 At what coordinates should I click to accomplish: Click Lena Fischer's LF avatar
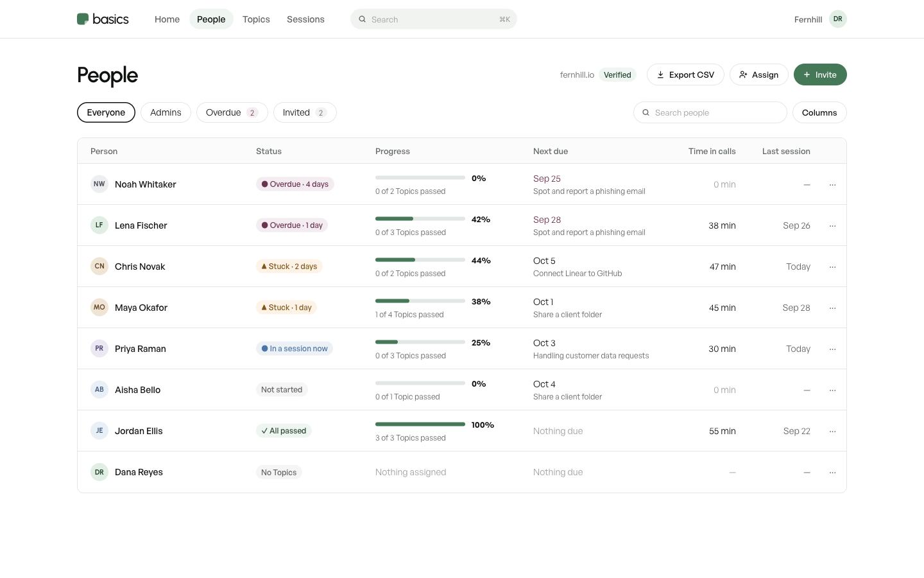(x=99, y=225)
